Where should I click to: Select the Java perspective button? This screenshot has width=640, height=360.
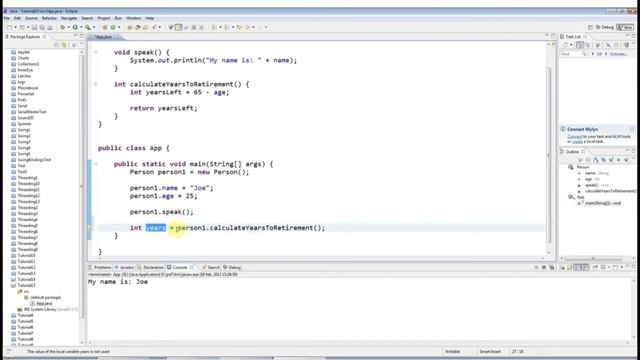pos(626,27)
